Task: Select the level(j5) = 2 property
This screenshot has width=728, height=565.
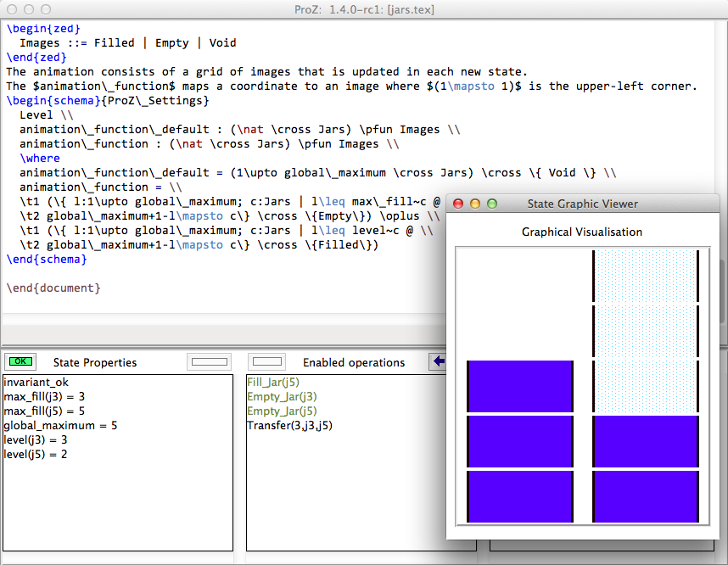Action: [36, 455]
